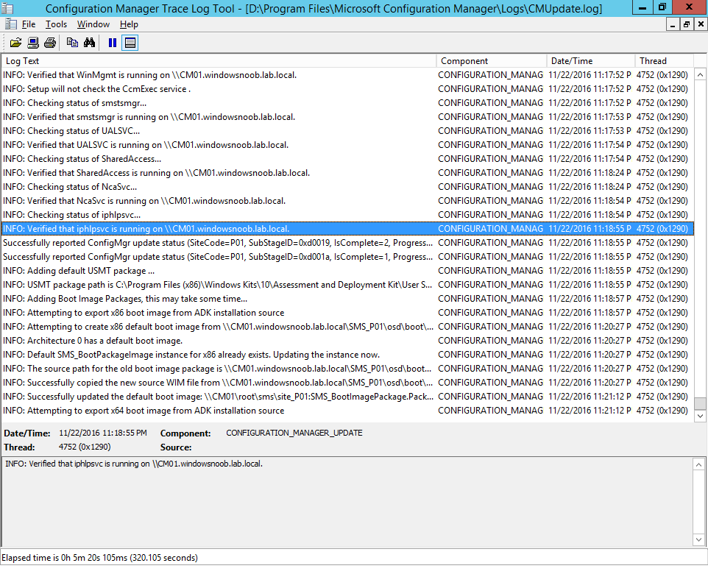
Task: Click the Open on Server toolbar icon
Action: 33,43
